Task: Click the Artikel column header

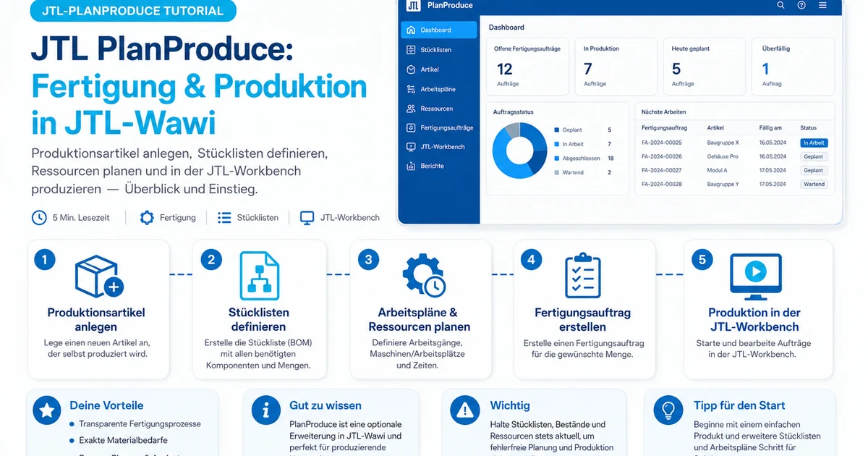Action: coord(715,128)
